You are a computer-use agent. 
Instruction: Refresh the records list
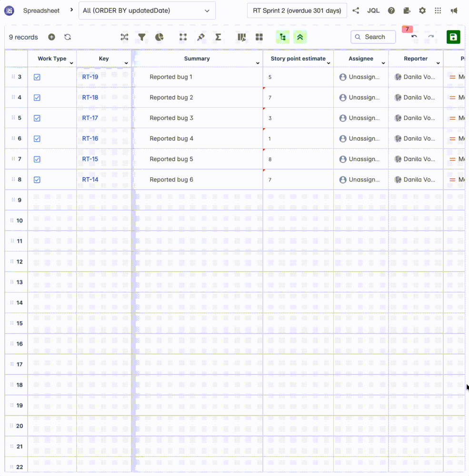point(68,37)
